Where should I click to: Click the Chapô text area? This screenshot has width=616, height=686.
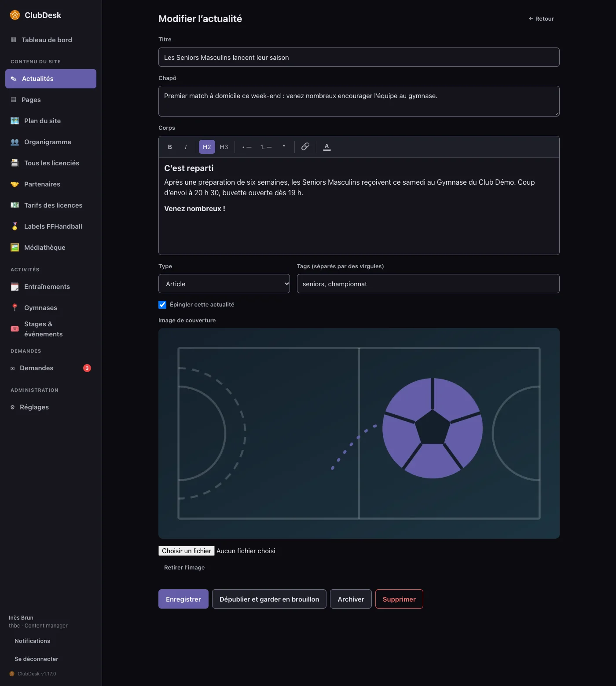(x=359, y=101)
